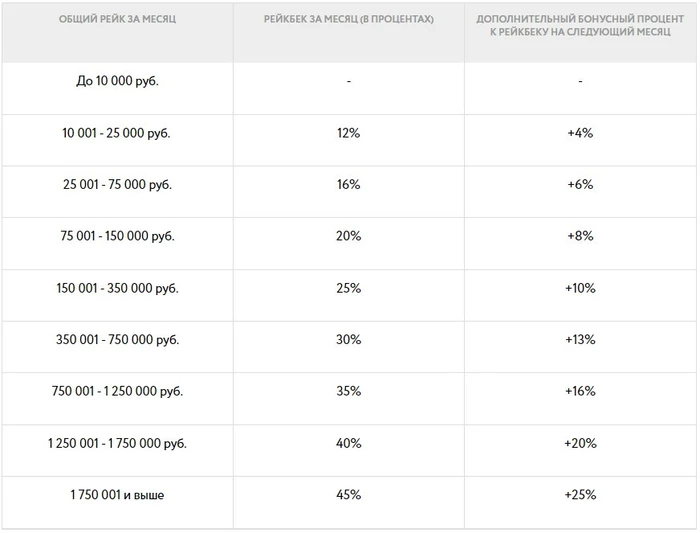
Task: Click the 12% rakeback value
Action: tap(349, 133)
